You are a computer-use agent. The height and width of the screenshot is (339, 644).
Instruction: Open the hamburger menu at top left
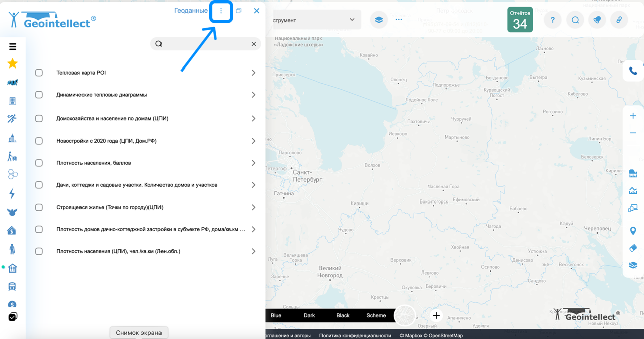pos(13,46)
